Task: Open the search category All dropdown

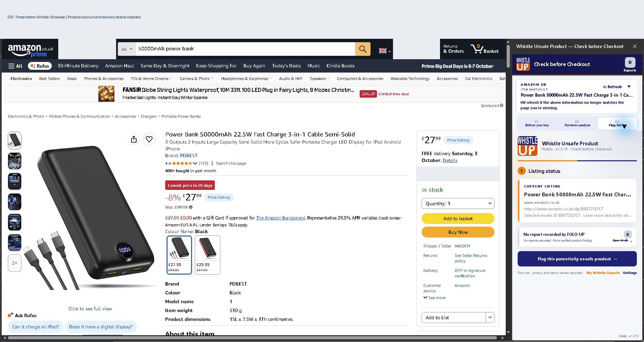Action: click(127, 49)
